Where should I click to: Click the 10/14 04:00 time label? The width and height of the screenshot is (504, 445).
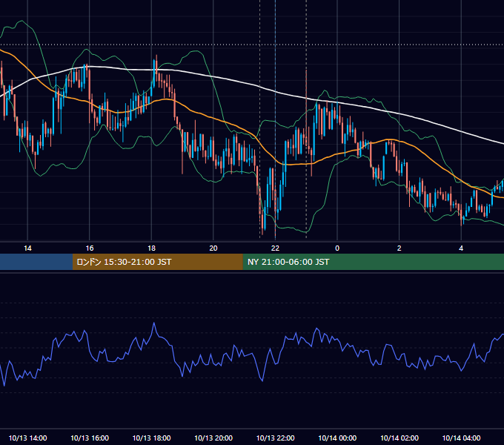click(461, 438)
